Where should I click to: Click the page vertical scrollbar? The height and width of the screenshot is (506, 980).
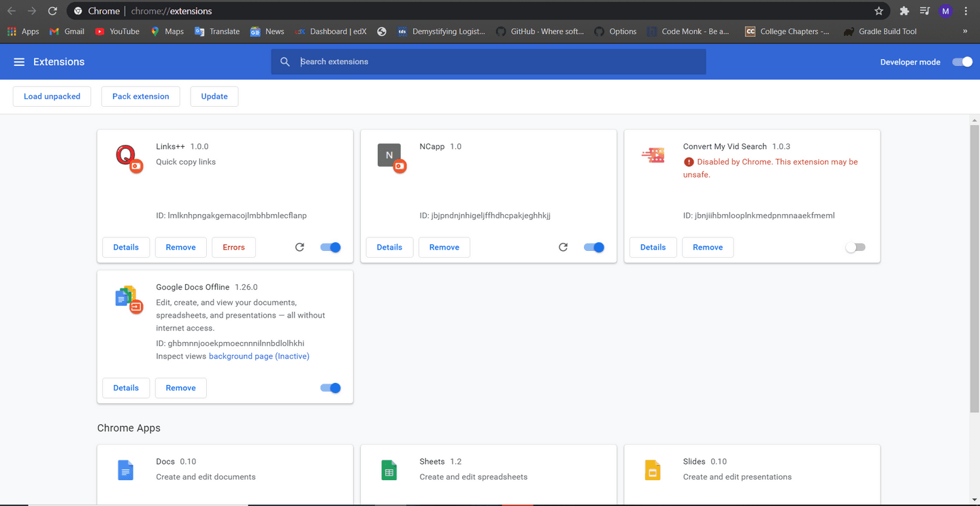pyautogui.click(x=975, y=269)
